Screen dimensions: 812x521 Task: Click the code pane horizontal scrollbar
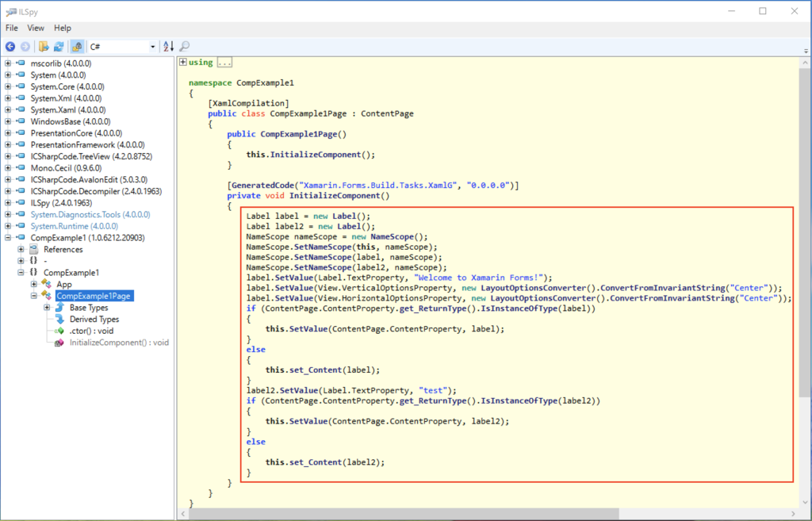404,514
